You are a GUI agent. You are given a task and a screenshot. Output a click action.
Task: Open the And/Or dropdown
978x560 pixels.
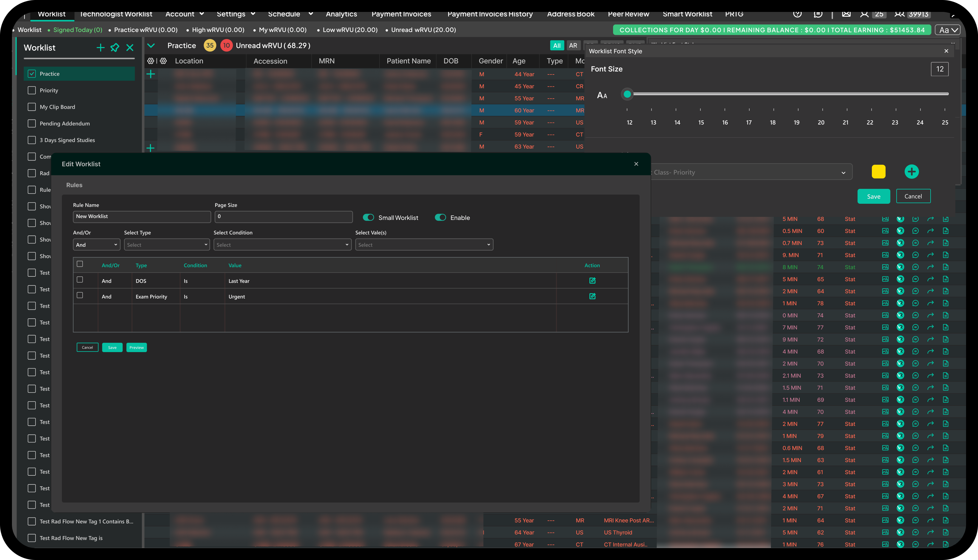(96, 245)
